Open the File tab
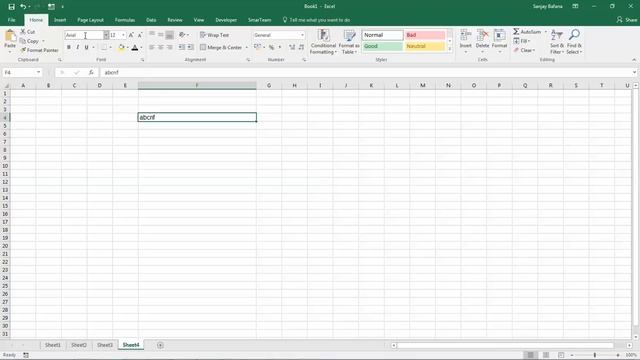Screen dimensions: 640x360 point(11,20)
